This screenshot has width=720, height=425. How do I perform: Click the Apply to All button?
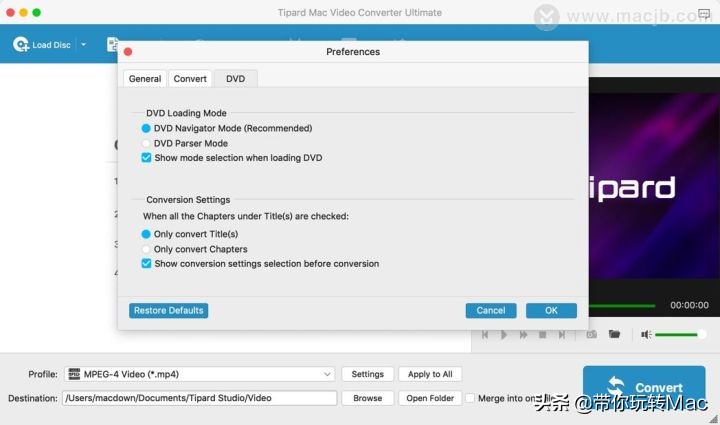(430, 374)
